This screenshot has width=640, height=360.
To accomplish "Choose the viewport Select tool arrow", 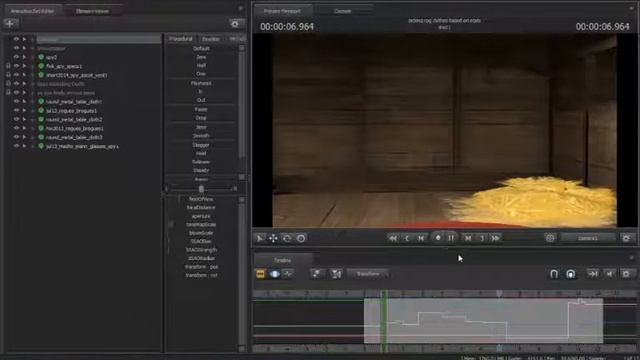I will pyautogui.click(x=260, y=238).
